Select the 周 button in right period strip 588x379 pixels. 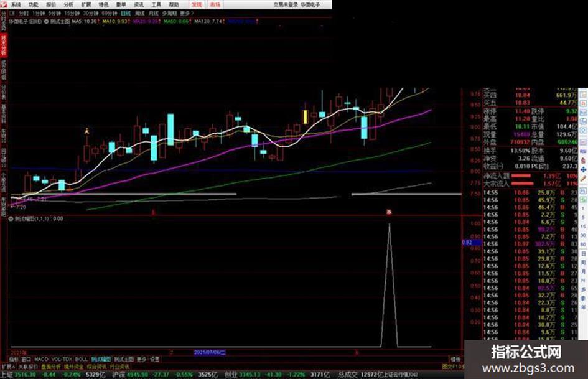coord(583,263)
